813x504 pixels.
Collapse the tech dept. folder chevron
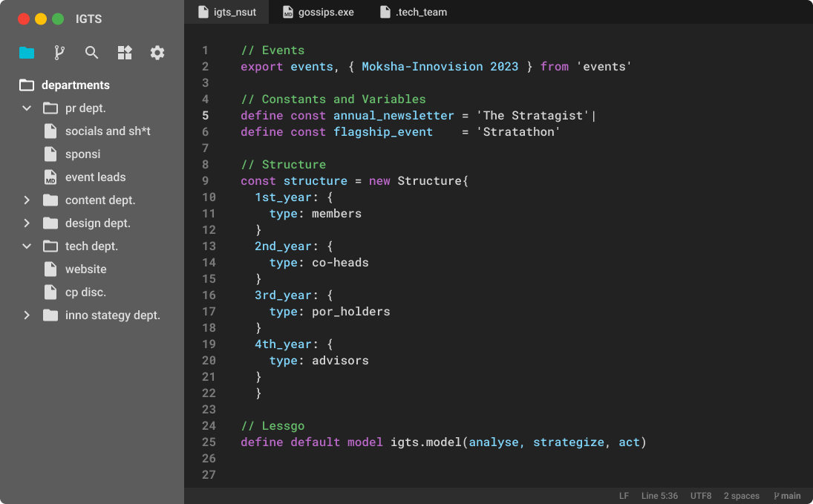(x=27, y=246)
